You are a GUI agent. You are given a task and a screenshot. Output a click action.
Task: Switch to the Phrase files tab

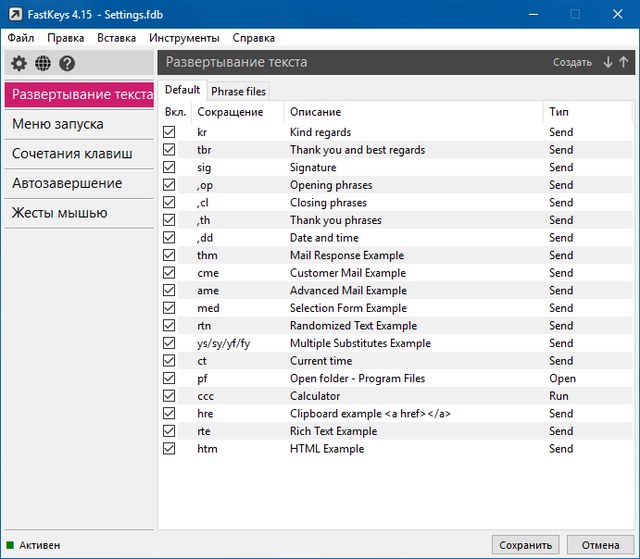pos(238,91)
